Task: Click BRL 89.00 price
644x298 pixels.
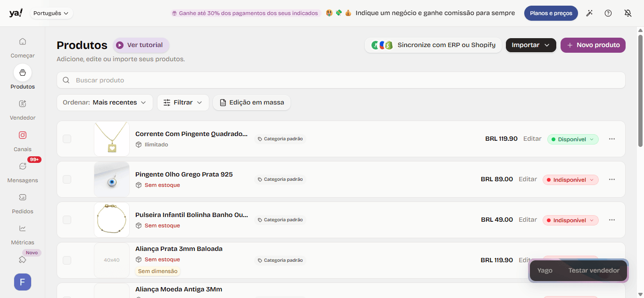Action: [497, 179]
